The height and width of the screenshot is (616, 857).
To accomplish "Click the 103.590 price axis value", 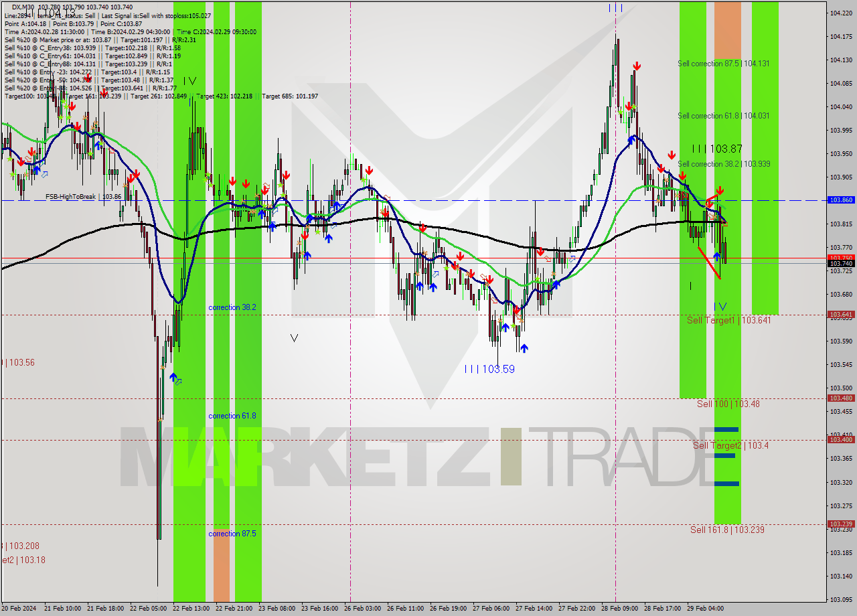I will click(x=841, y=341).
